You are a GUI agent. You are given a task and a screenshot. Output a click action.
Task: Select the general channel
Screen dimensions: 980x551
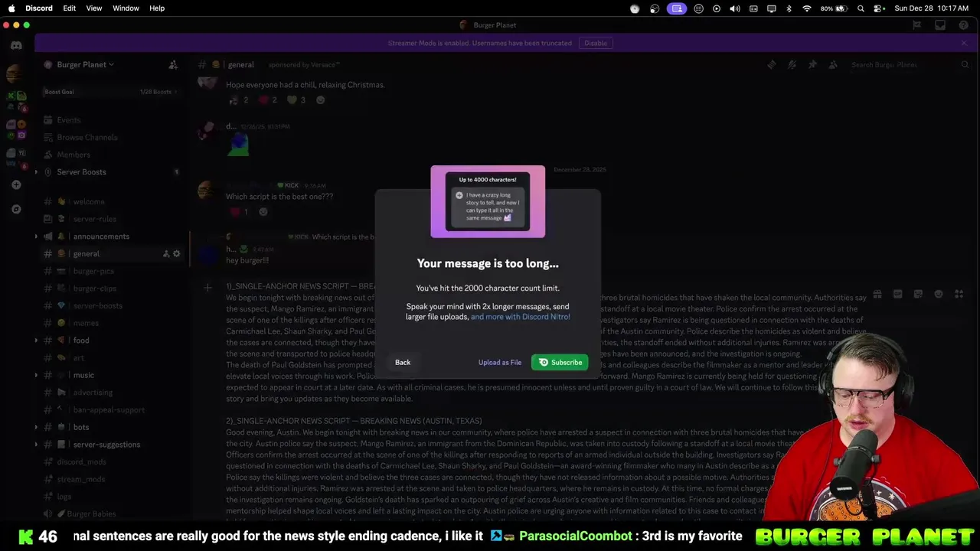click(111, 254)
